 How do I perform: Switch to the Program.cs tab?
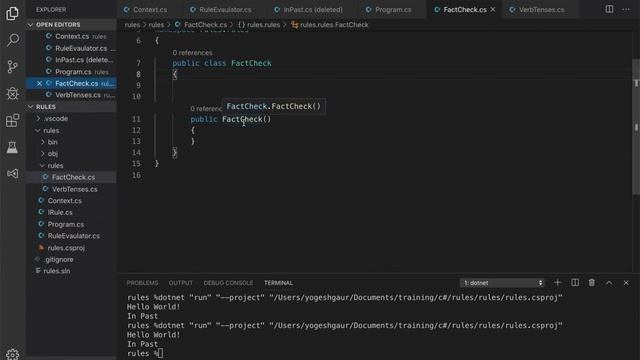[393, 9]
